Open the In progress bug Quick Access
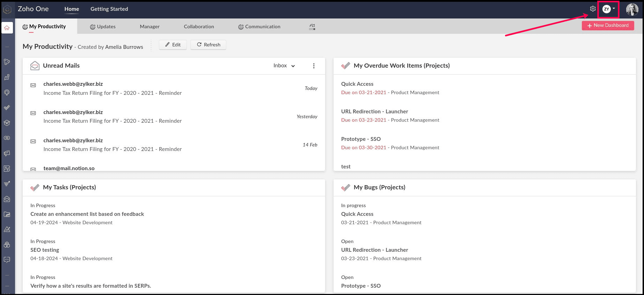This screenshot has height=295, width=644. (357, 214)
